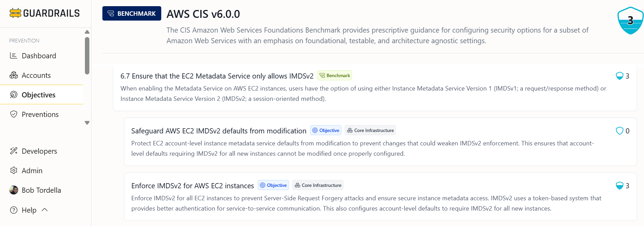Click the Developers wand icon

pyautogui.click(x=14, y=151)
